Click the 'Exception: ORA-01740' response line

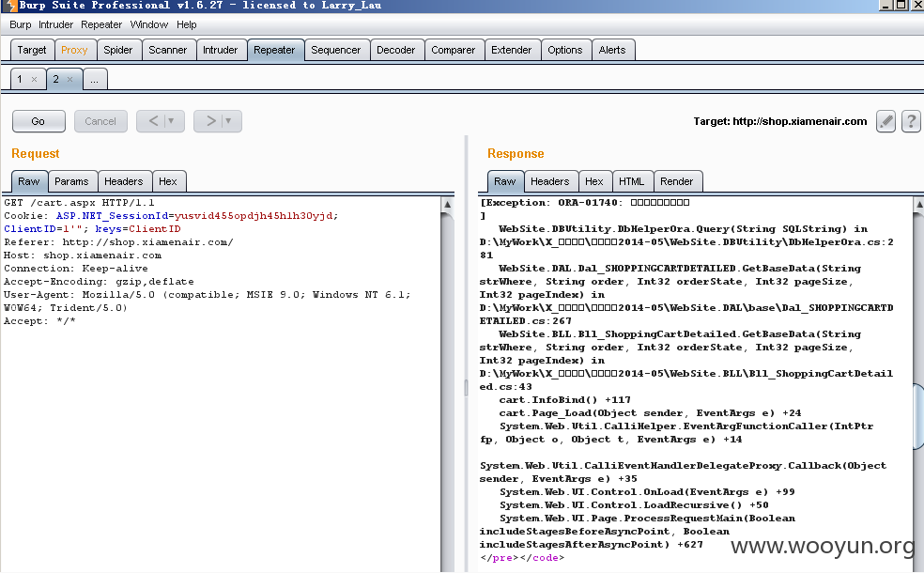coord(585,203)
